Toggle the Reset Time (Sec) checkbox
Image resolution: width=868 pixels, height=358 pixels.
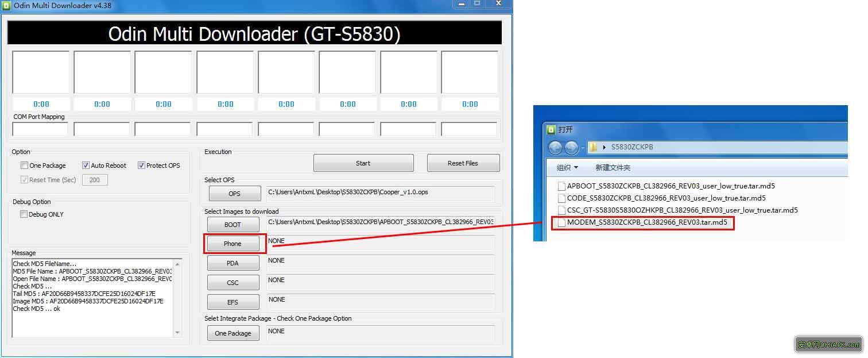click(24, 179)
